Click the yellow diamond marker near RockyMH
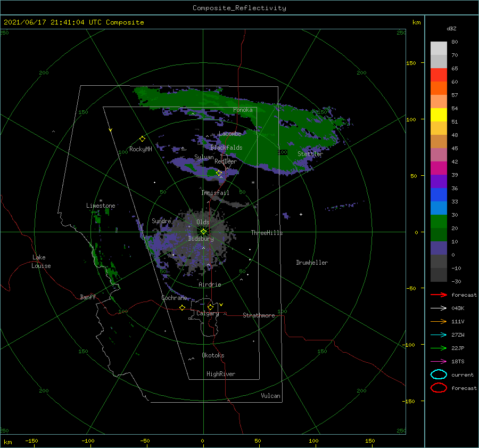This screenshot has width=479, height=448. click(142, 139)
